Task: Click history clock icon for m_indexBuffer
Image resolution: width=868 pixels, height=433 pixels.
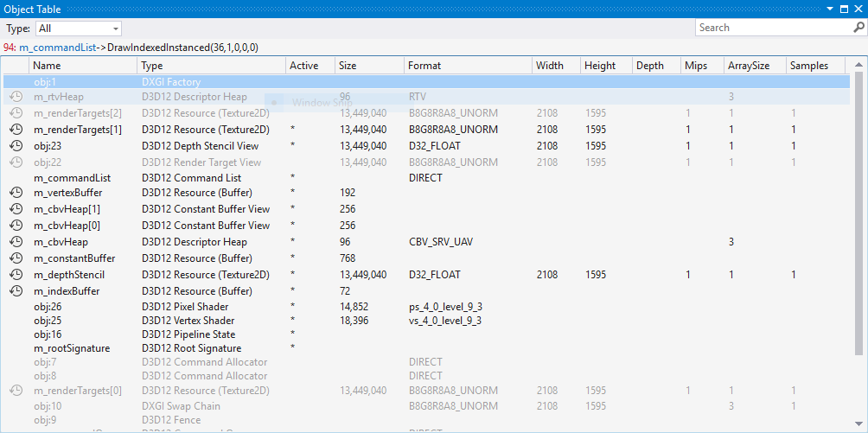Action: [x=16, y=290]
